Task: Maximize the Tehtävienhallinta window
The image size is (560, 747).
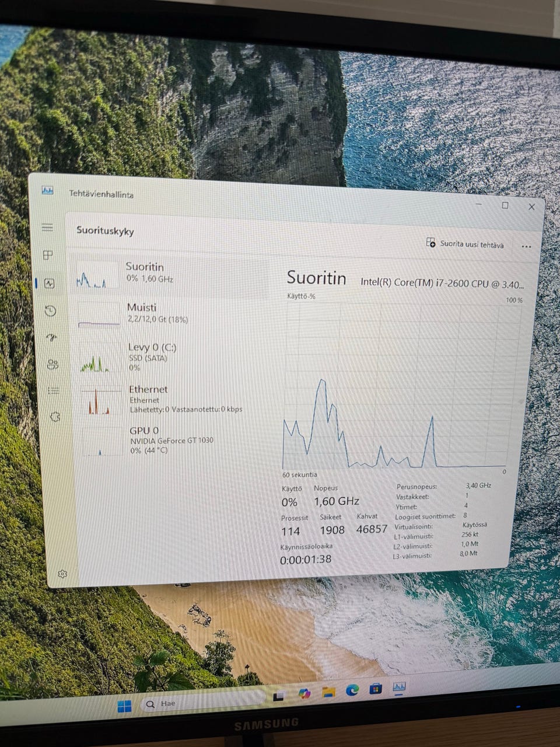Action: tap(505, 205)
